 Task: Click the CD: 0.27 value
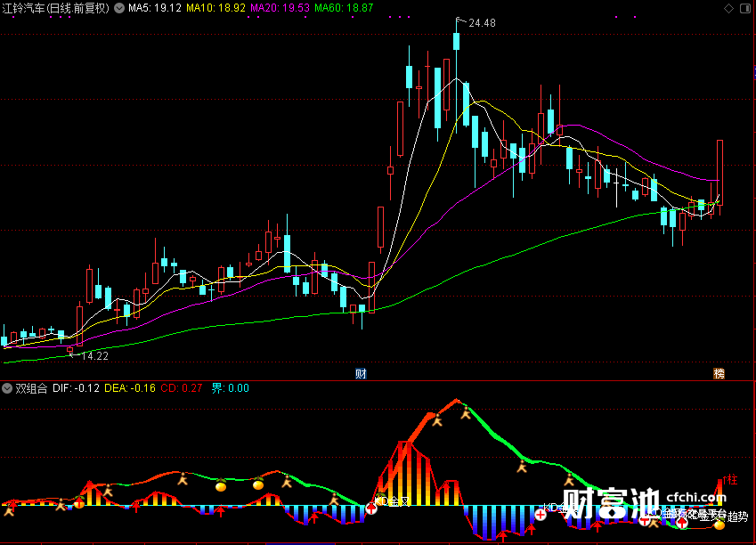tap(182, 388)
